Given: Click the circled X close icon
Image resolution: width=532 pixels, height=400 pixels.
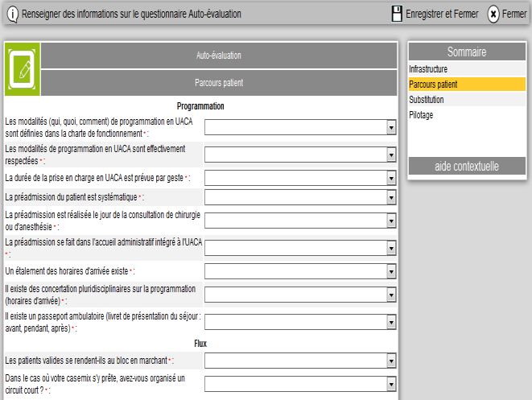Looking at the screenshot, I should coord(493,14).
